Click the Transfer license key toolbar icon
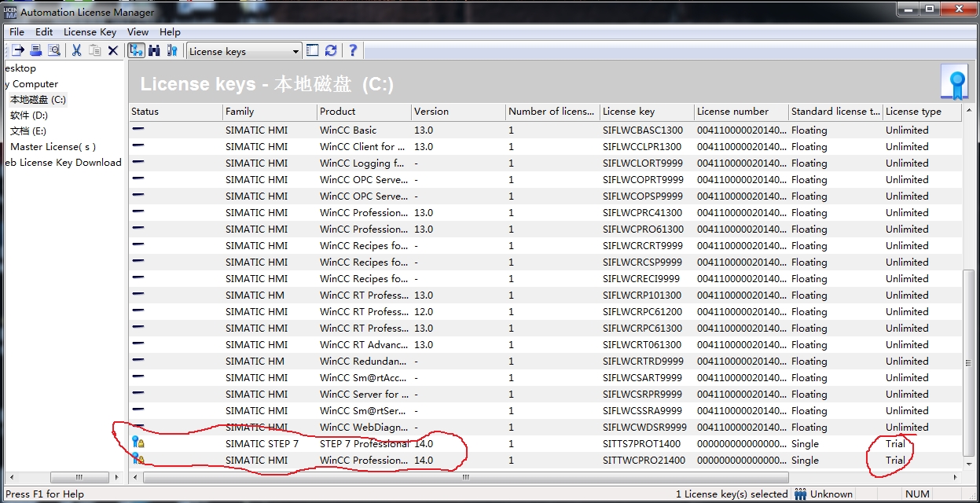This screenshot has width=980, height=503. (x=17, y=51)
